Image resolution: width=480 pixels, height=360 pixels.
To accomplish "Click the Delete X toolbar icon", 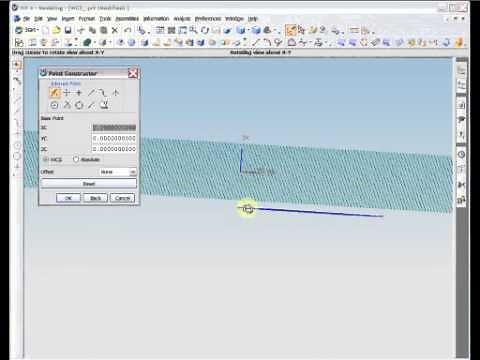I will tap(115, 30).
